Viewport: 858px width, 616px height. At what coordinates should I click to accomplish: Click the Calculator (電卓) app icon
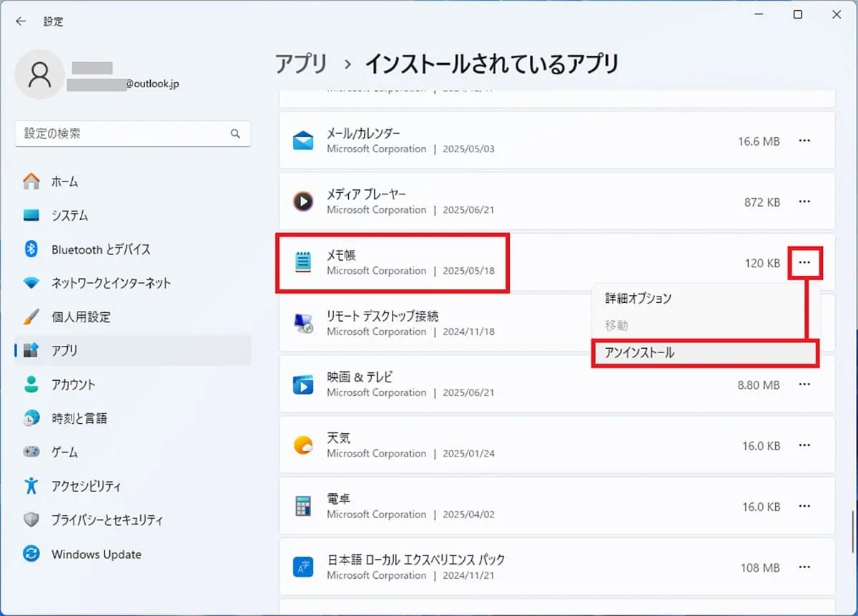303,505
